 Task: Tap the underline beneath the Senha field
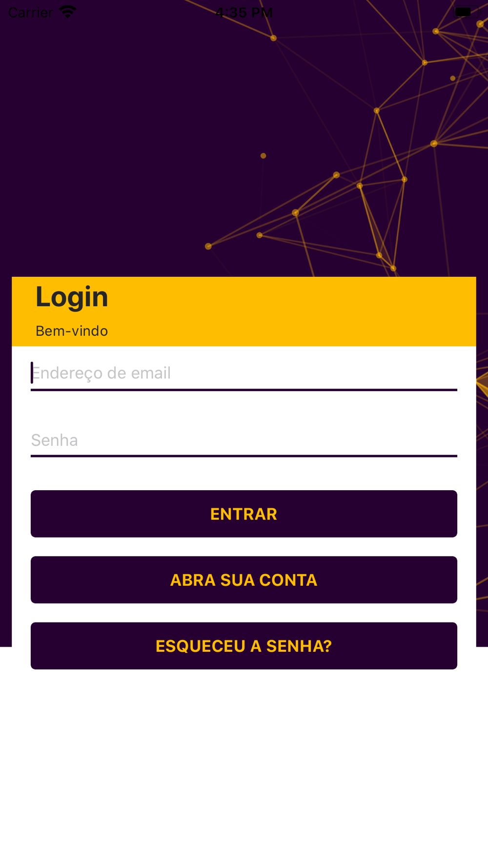pos(244,456)
